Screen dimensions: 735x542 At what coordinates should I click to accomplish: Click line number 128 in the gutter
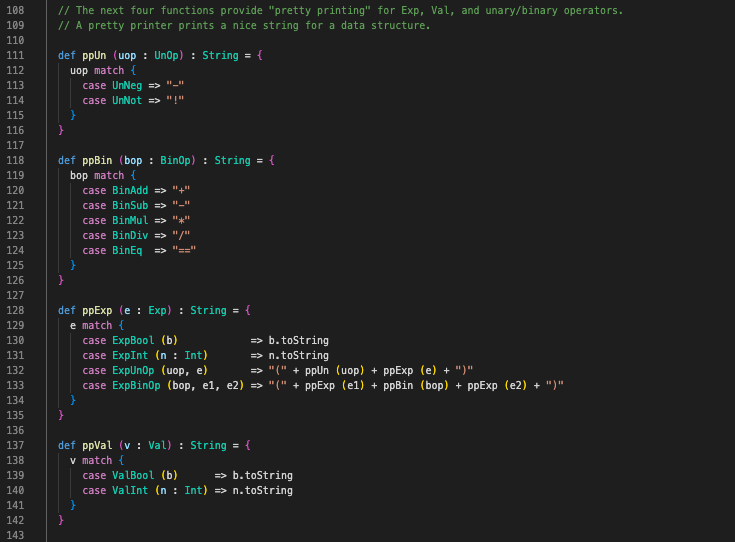click(15, 310)
